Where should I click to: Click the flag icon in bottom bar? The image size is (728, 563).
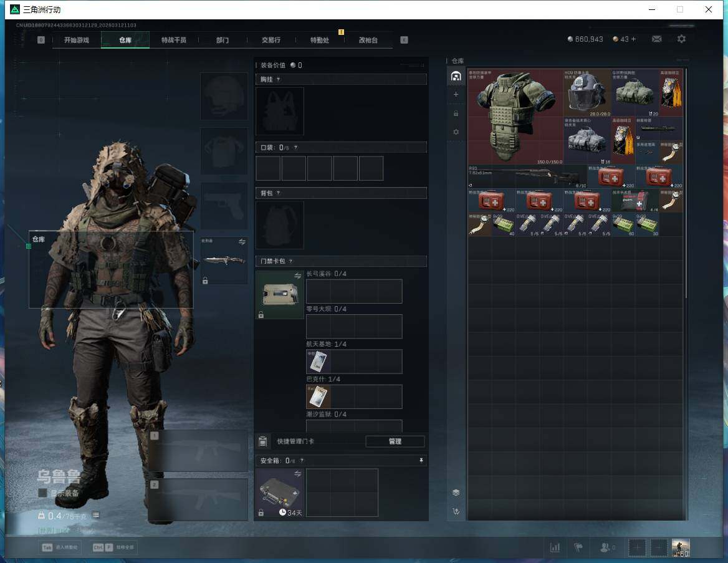(x=578, y=547)
